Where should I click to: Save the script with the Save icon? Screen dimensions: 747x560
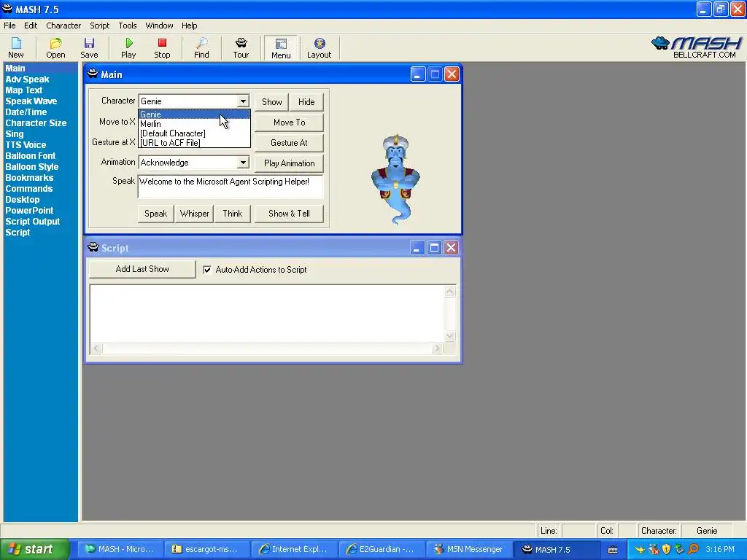click(89, 47)
